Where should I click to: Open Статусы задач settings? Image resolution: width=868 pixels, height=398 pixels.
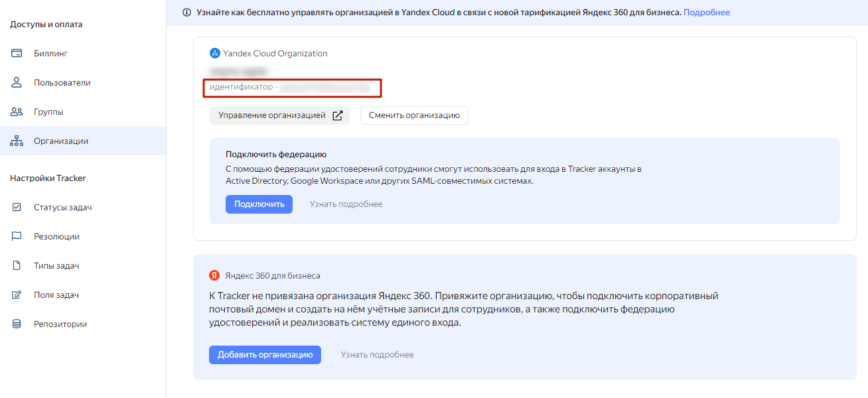pyautogui.click(x=83, y=207)
